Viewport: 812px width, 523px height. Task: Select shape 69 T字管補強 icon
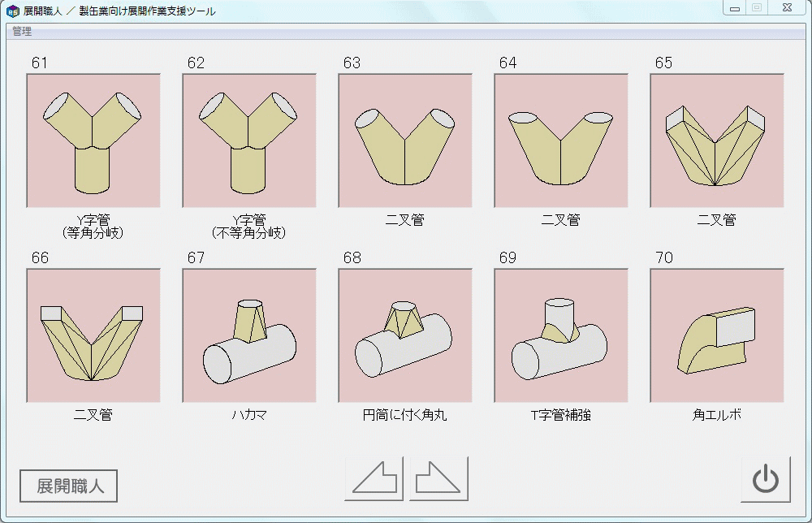click(561, 335)
